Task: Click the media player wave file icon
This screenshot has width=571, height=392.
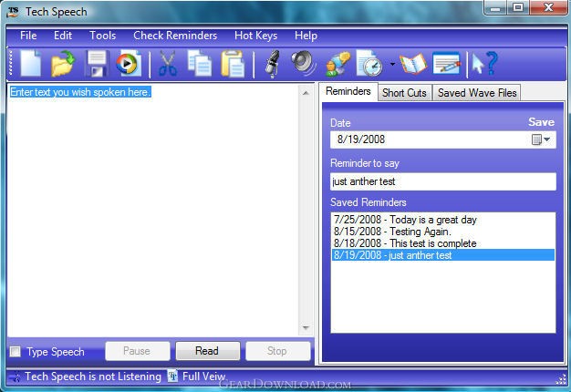Action: click(x=129, y=64)
